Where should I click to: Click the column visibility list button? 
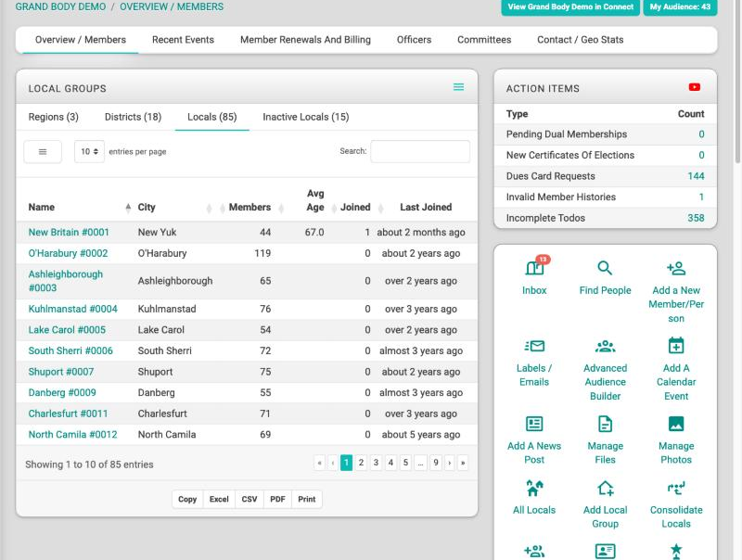tap(43, 152)
